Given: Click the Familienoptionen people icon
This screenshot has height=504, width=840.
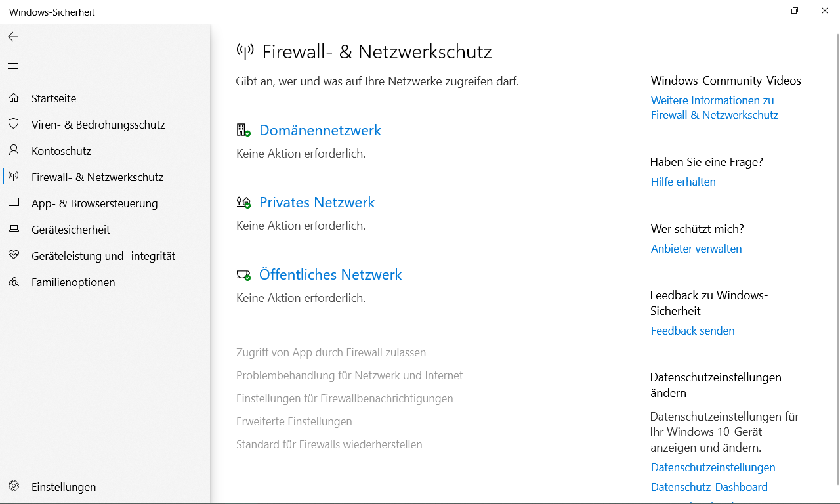Looking at the screenshot, I should pyautogui.click(x=13, y=282).
